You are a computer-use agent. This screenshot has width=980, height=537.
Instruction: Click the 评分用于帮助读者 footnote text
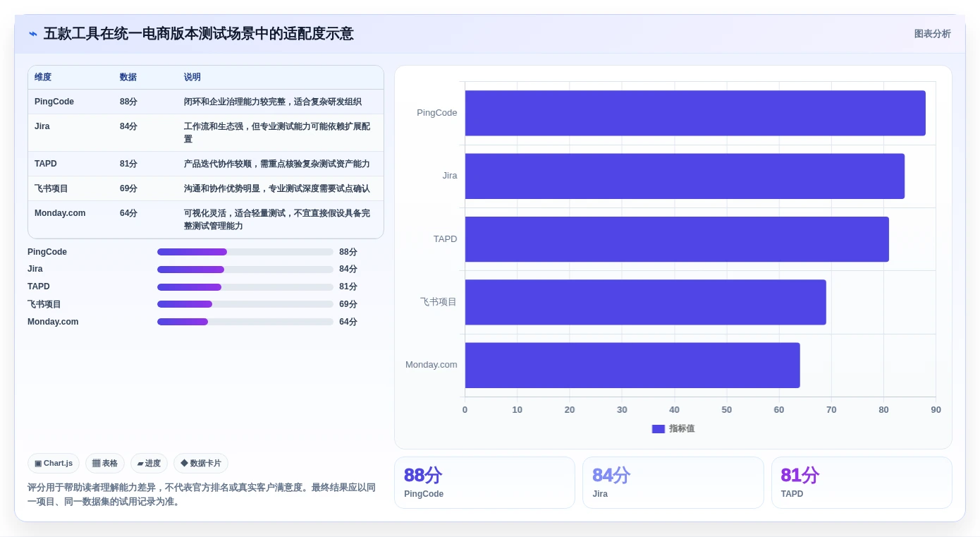(x=202, y=495)
